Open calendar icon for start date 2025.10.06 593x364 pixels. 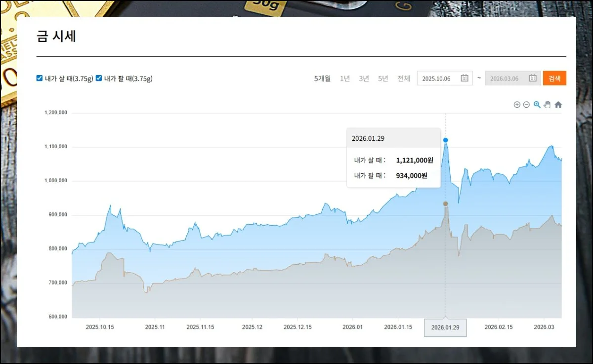pyautogui.click(x=465, y=78)
